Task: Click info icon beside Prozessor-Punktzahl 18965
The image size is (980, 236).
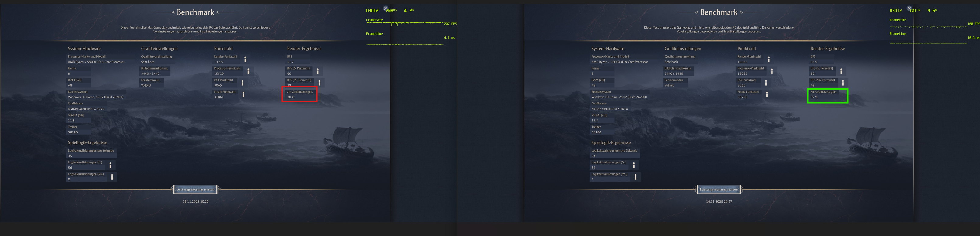Action: [772, 71]
